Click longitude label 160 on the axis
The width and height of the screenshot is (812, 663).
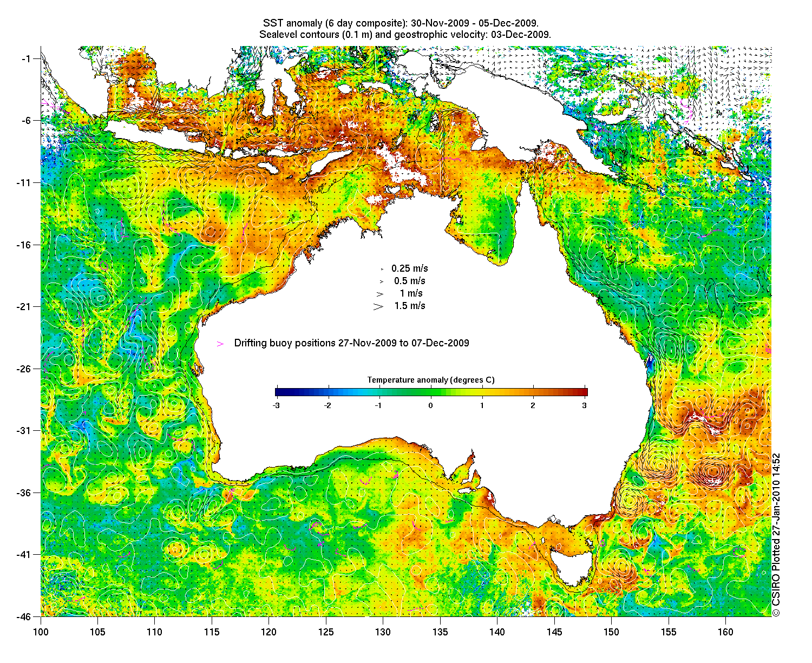[x=725, y=632]
